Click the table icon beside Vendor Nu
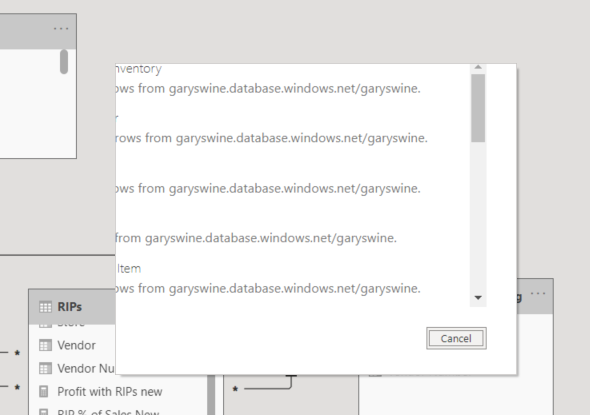The image size is (590, 415). coord(45,368)
